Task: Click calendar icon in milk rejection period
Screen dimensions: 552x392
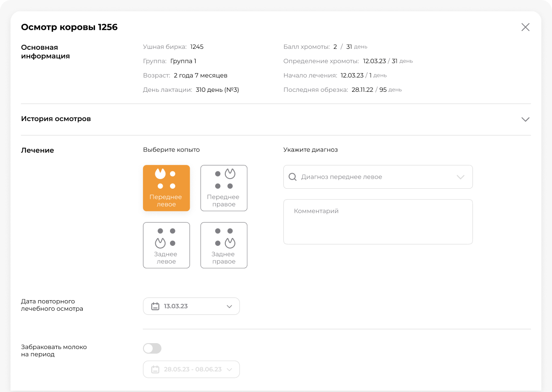Action: [x=155, y=369]
